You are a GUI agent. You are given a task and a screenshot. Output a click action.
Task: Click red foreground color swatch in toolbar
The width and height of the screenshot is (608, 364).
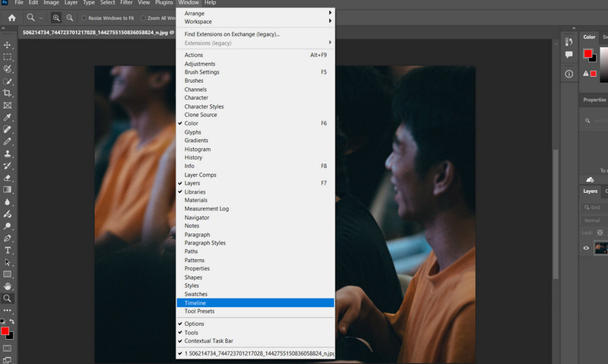tap(5, 331)
